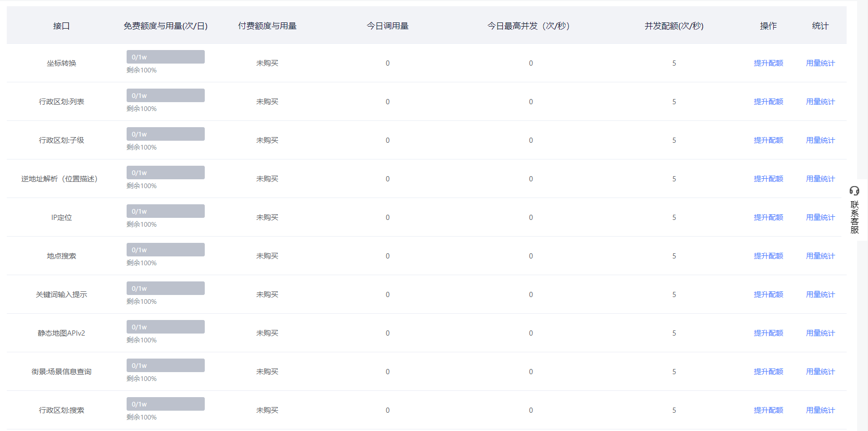
Task: Select the 地点搜索 interface name
Action: pyautogui.click(x=61, y=256)
